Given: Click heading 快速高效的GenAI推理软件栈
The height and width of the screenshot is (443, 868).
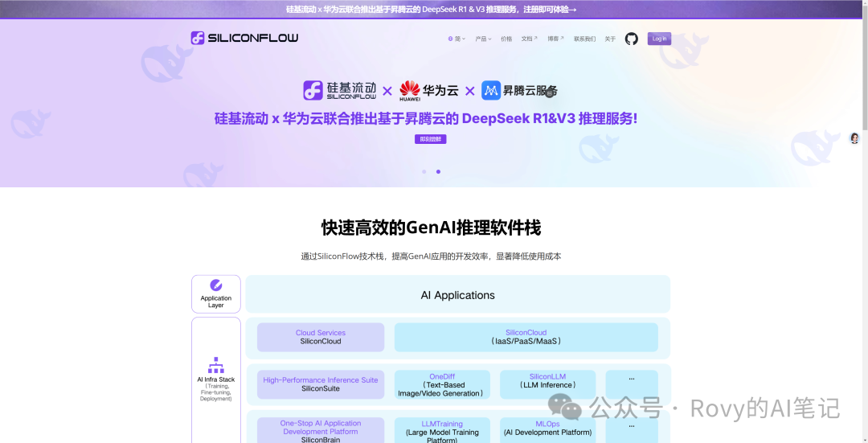Looking at the screenshot, I should click(x=432, y=228).
